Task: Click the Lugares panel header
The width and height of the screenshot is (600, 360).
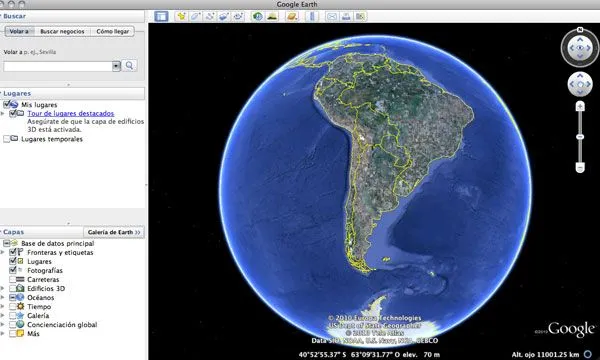Action: pos(72,93)
